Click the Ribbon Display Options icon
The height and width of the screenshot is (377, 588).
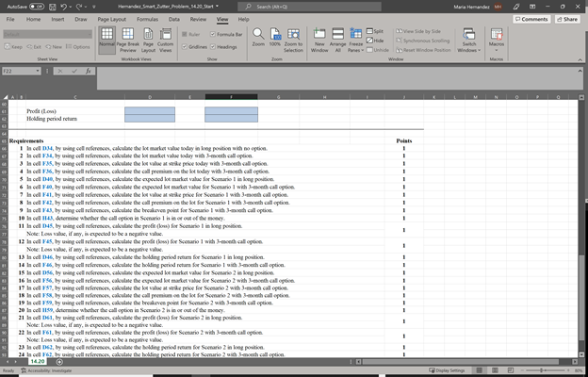coord(532,7)
